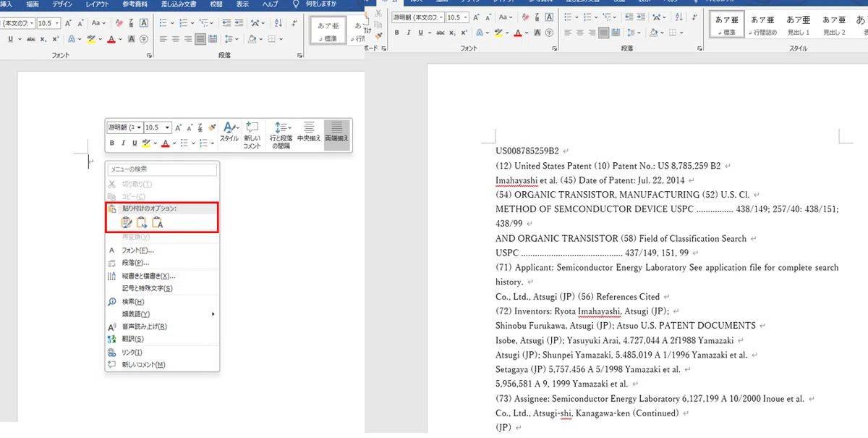Click increase indent in right window ribbon

(641, 17)
